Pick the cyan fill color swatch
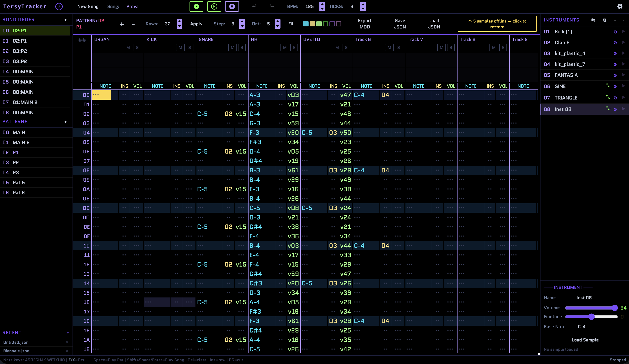The width and height of the screenshot is (629, 364). coord(306,24)
